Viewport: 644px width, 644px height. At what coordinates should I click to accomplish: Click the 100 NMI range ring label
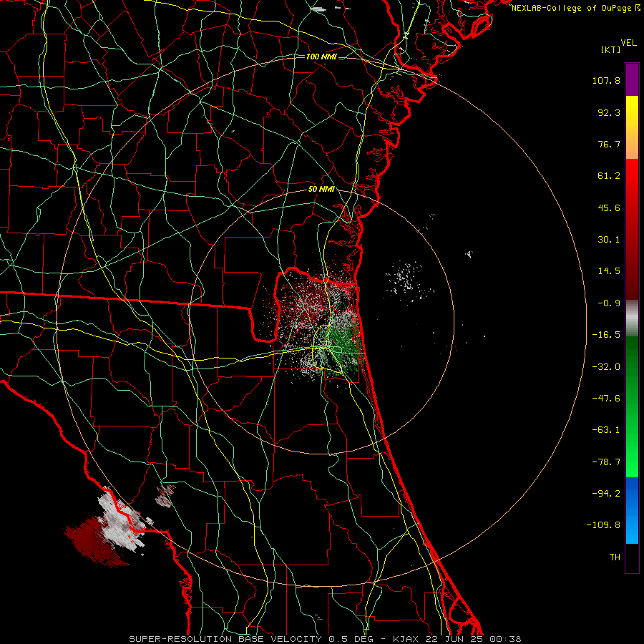tap(321, 57)
